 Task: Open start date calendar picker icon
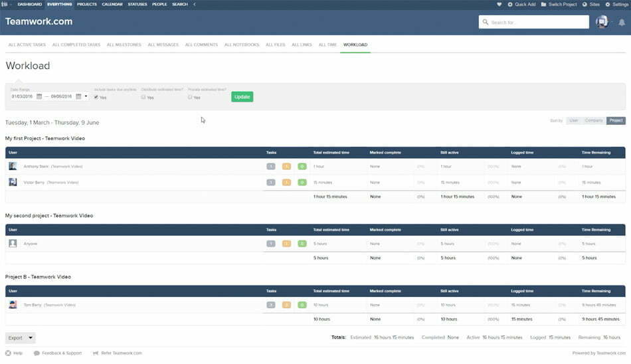pos(39,96)
